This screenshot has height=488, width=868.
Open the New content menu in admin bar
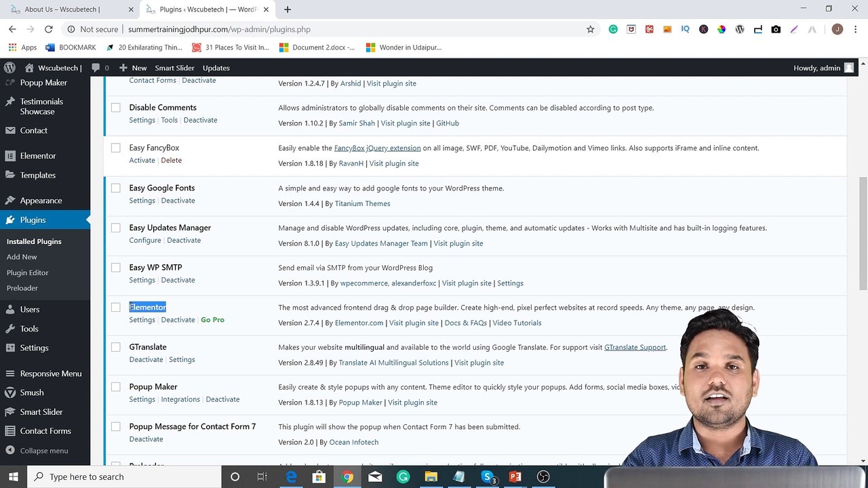click(133, 68)
